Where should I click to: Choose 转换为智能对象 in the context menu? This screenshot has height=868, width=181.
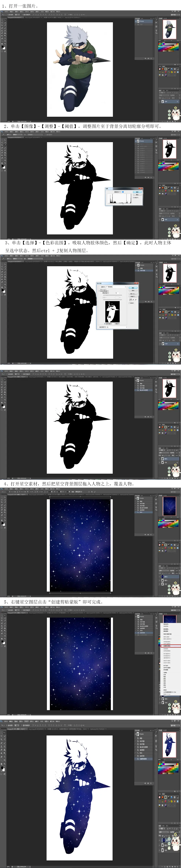[168, 634]
